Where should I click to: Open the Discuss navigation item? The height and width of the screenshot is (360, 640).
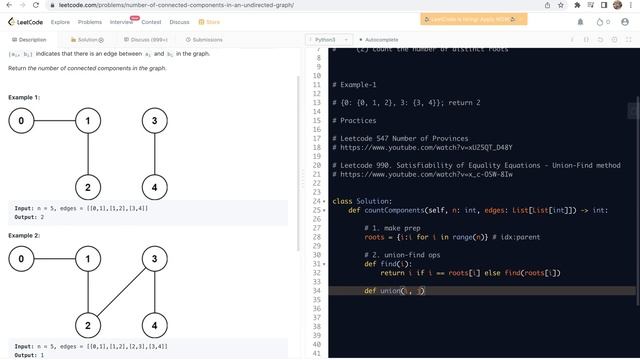pyautogui.click(x=180, y=22)
